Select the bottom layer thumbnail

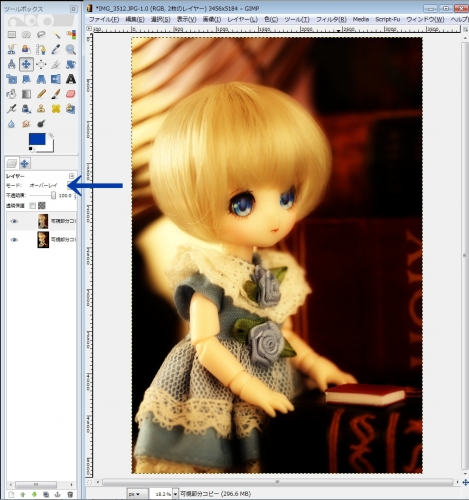pos(43,240)
